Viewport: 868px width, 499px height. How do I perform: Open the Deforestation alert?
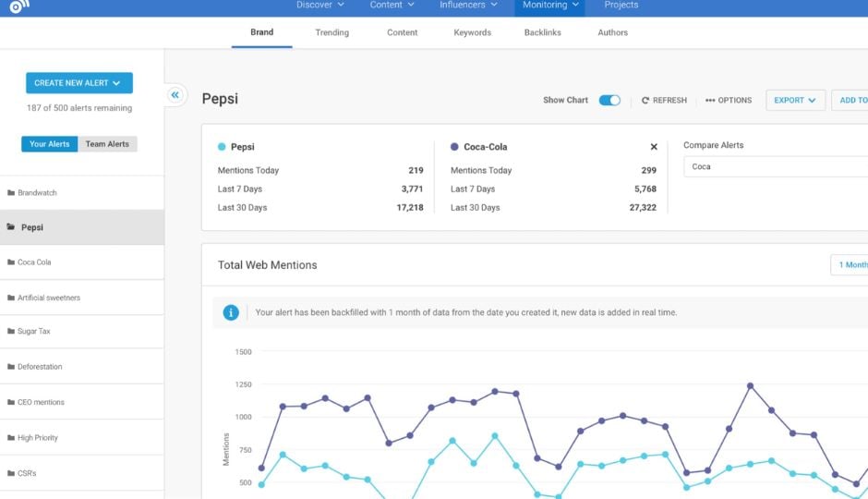coord(82,367)
